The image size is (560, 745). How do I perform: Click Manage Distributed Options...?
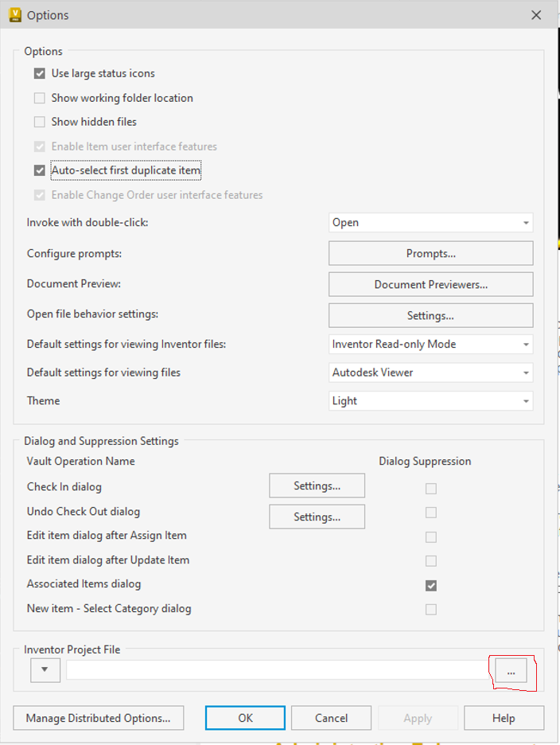click(x=98, y=718)
